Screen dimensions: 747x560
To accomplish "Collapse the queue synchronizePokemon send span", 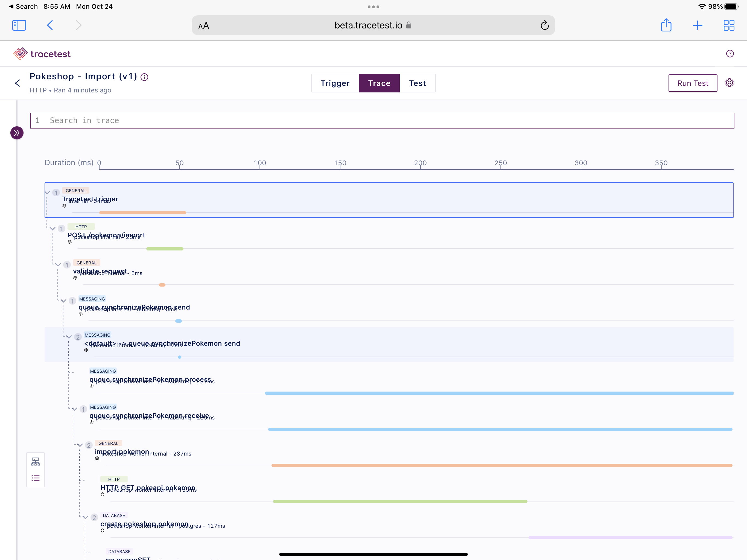I will click(63, 301).
